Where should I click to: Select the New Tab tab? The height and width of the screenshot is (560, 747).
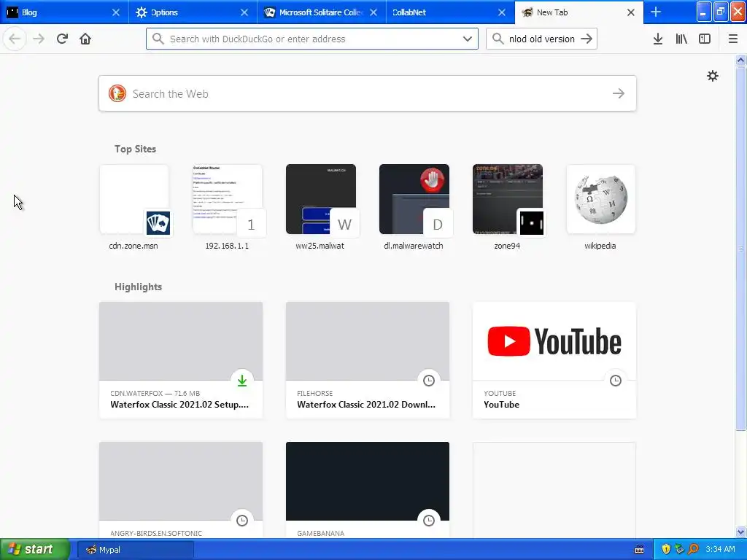578,12
